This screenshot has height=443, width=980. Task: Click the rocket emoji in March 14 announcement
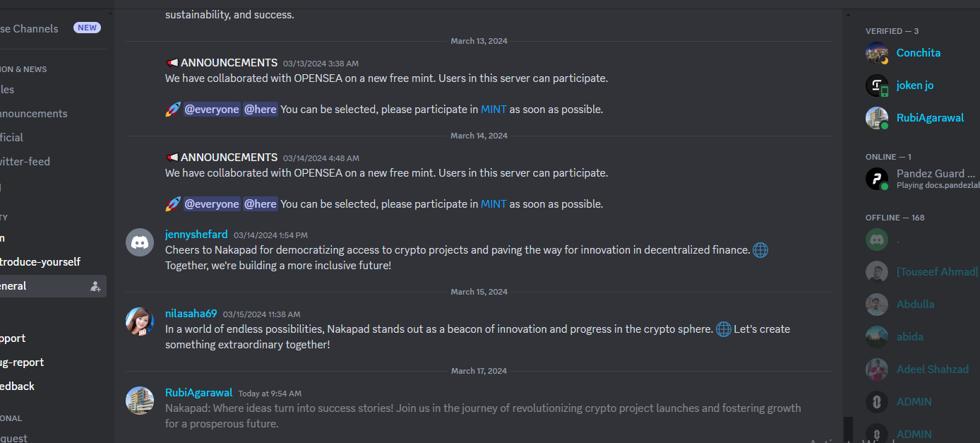(x=173, y=204)
